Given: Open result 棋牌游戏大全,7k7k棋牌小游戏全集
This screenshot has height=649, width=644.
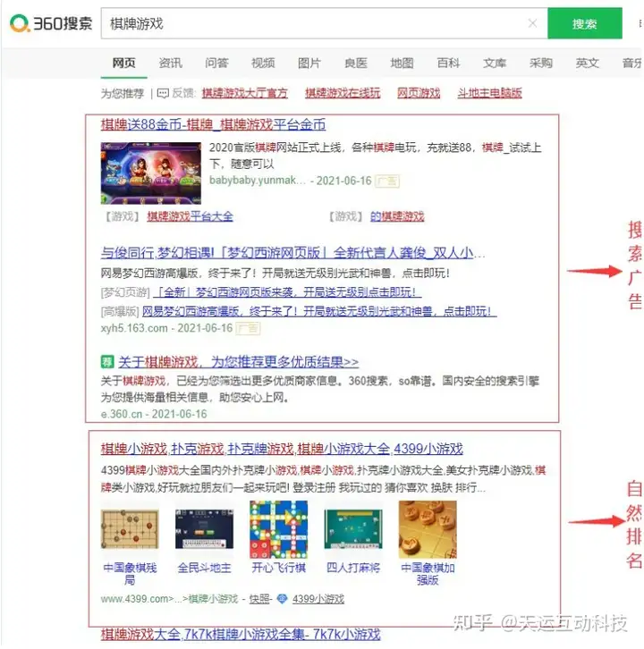Looking at the screenshot, I should [241, 634].
